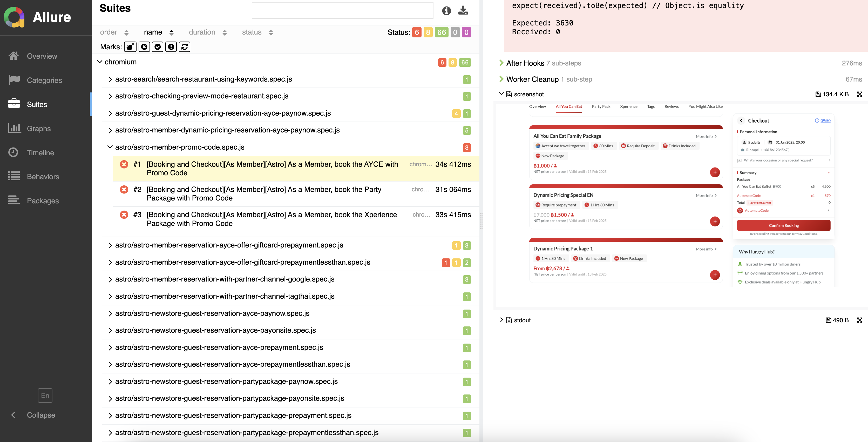Toggle the new failed mark filter

click(144, 47)
